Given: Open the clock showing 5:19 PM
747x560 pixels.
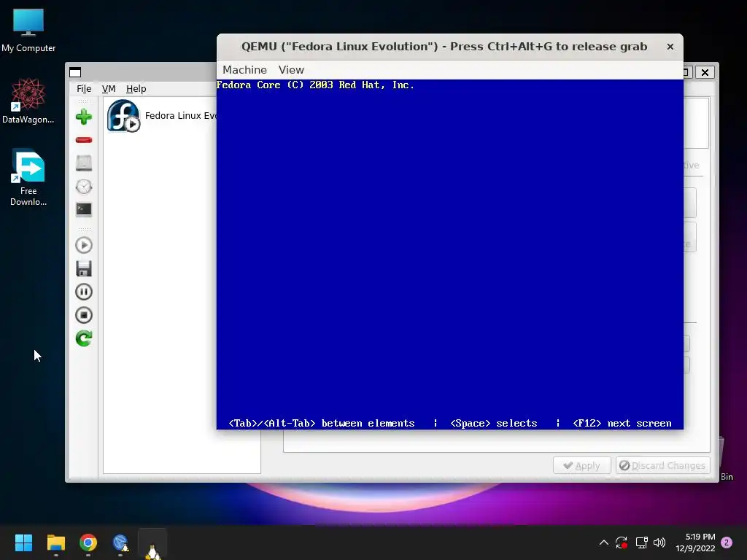Looking at the screenshot, I should click(x=695, y=542).
